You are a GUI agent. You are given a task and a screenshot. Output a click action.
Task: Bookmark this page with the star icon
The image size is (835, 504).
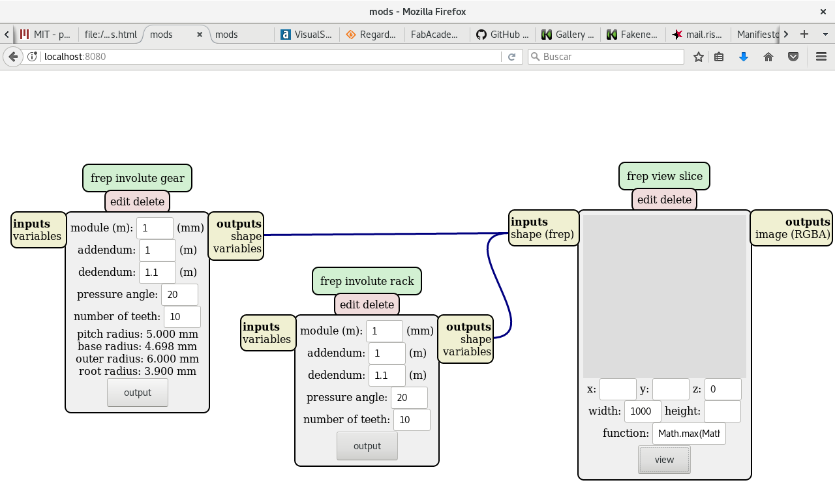[x=699, y=57]
